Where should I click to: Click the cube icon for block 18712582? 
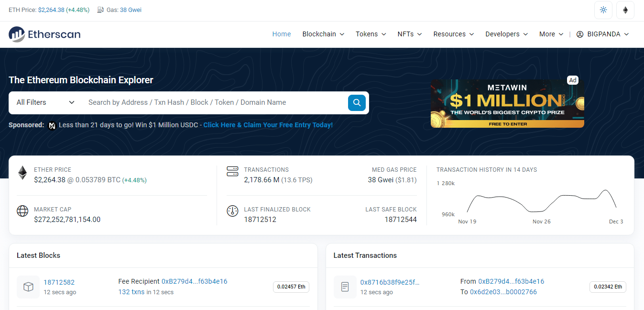[28, 287]
